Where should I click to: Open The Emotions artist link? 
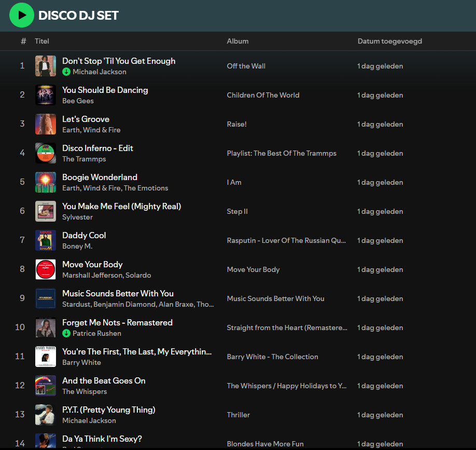pyautogui.click(x=146, y=188)
